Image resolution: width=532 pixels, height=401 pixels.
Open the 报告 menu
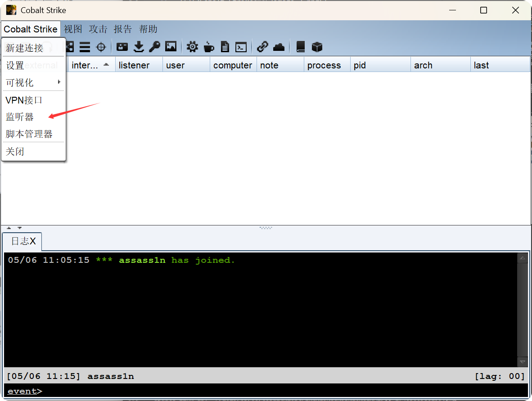click(x=123, y=29)
